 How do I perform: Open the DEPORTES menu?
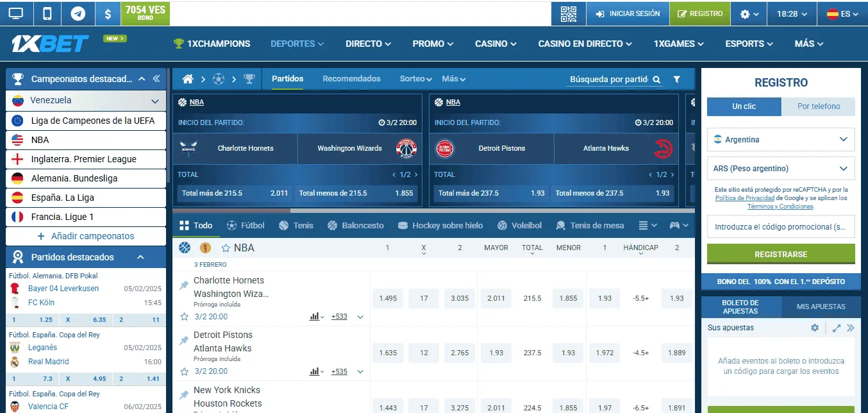coord(297,44)
